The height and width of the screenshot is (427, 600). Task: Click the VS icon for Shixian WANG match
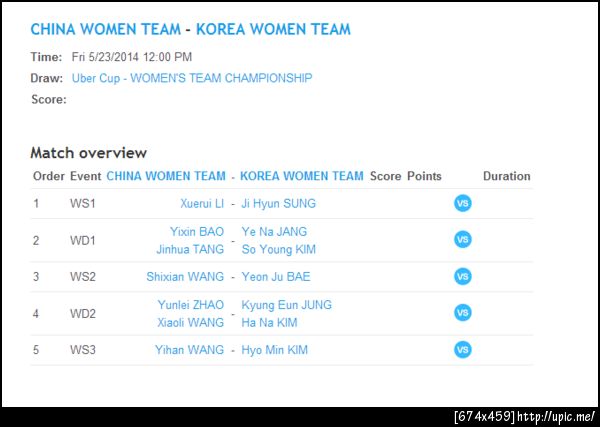462,276
